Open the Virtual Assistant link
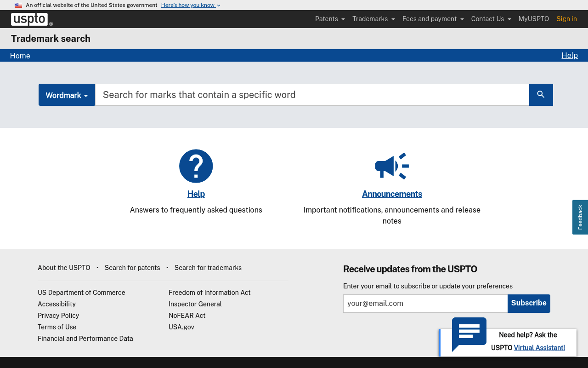The image size is (588, 368). 539,348
